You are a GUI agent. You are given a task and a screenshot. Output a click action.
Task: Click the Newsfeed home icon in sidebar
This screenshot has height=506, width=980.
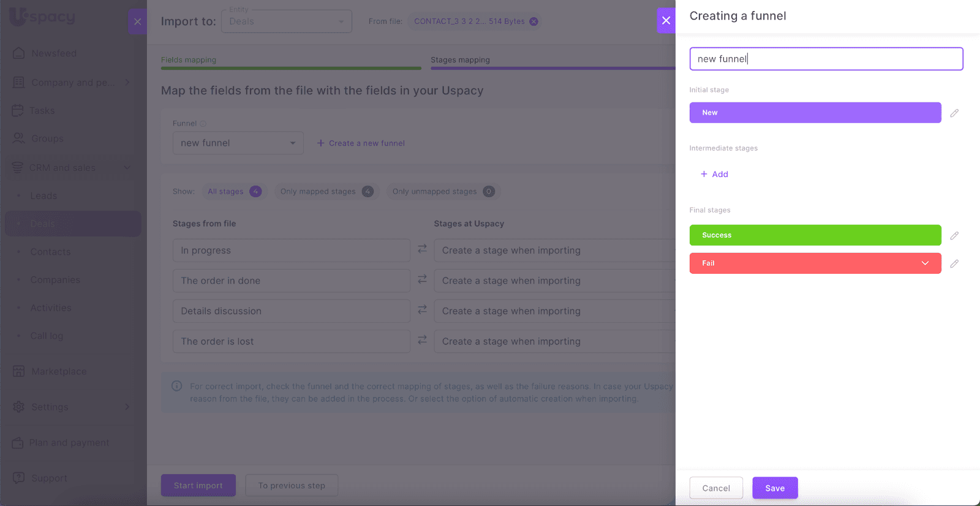(x=19, y=53)
